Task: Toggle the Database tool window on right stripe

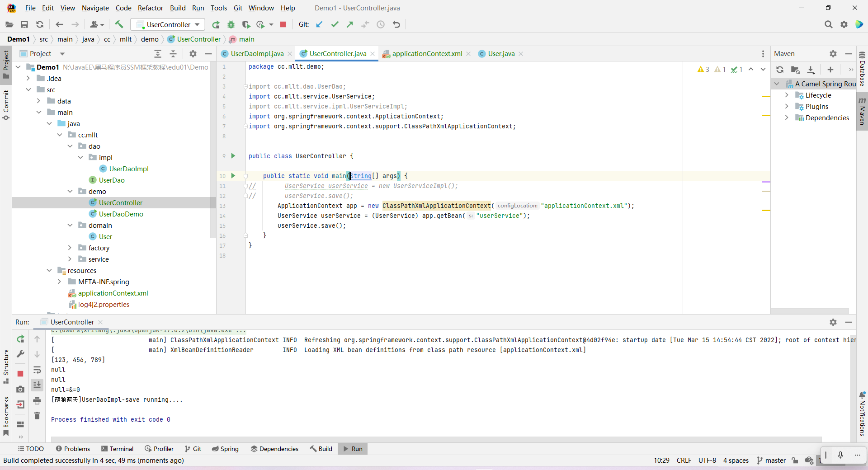Action: tap(862, 69)
